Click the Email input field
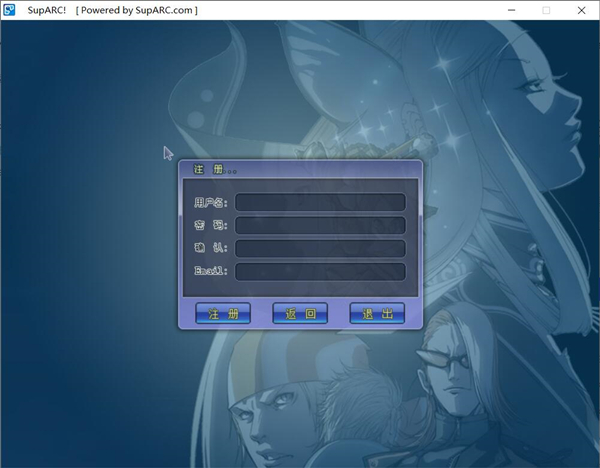This screenshot has height=468, width=600. tap(320, 271)
